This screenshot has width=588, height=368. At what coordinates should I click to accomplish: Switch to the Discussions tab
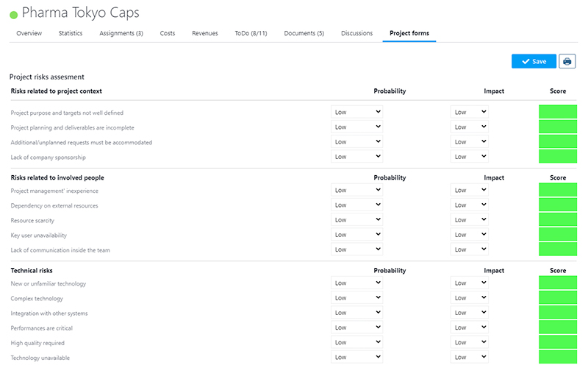coord(356,33)
